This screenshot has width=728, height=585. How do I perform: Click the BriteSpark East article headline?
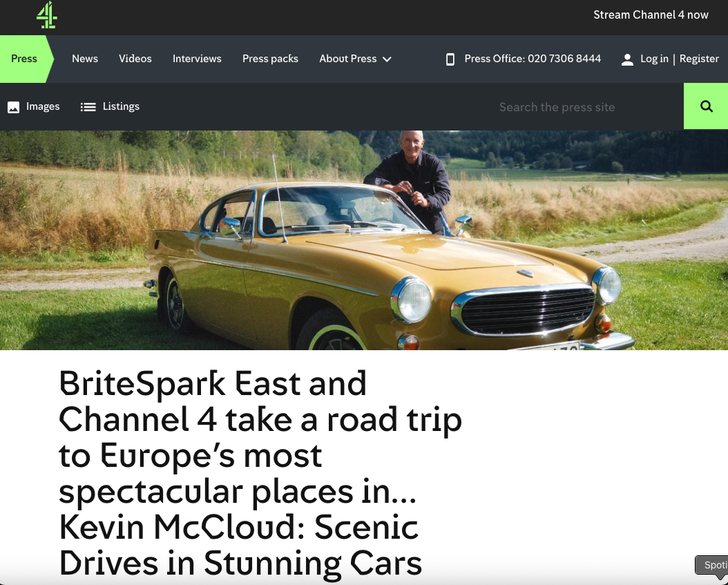[260, 474]
